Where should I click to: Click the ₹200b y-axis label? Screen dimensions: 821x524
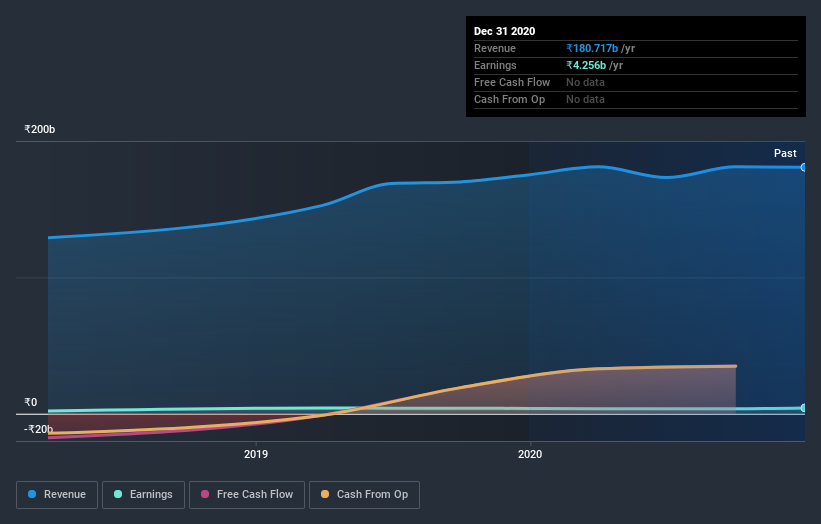point(39,129)
